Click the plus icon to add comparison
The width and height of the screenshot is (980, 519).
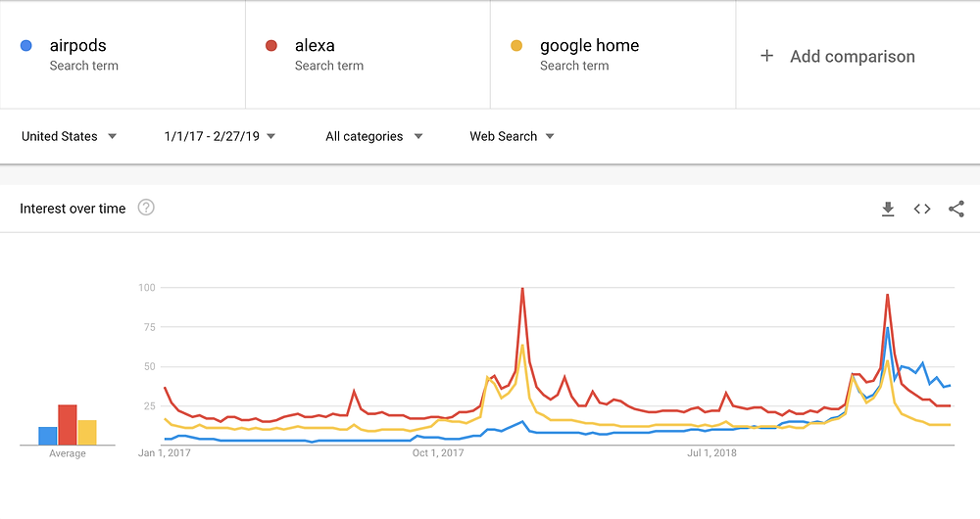767,56
